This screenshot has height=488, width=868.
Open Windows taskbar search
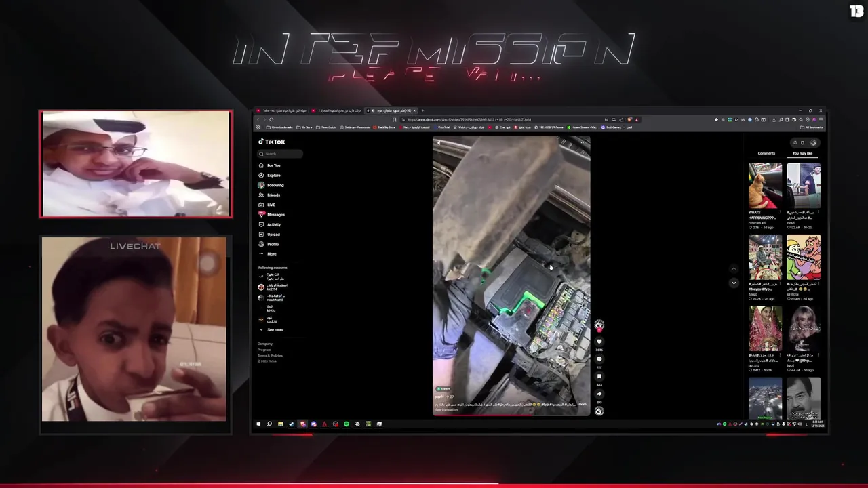click(x=269, y=424)
